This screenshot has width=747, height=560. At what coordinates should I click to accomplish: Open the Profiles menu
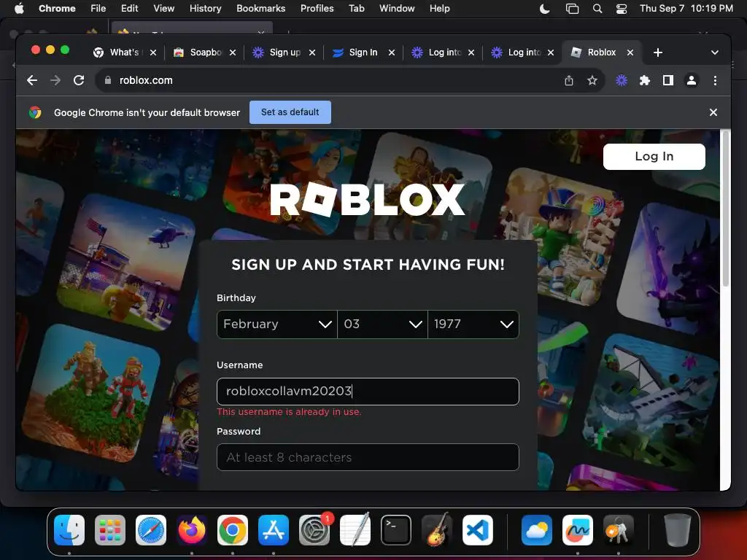click(317, 8)
